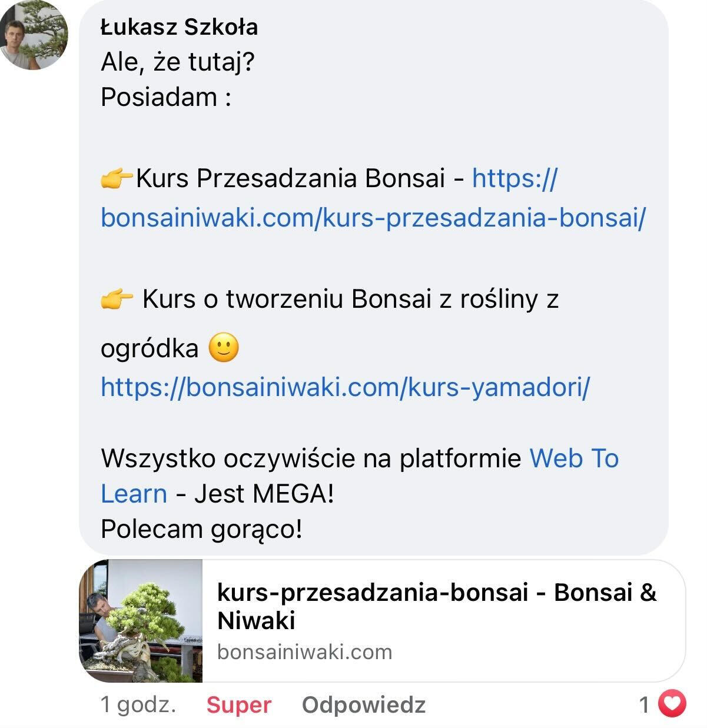This screenshot has width=707, height=728.
Task: Open Łukasz Szkoła's profile picture
Action: point(34,36)
